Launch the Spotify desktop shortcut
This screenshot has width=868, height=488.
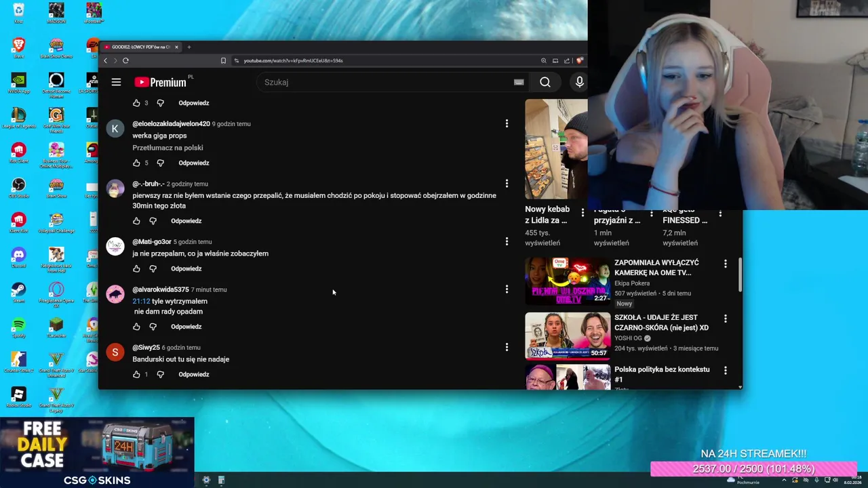(18, 327)
